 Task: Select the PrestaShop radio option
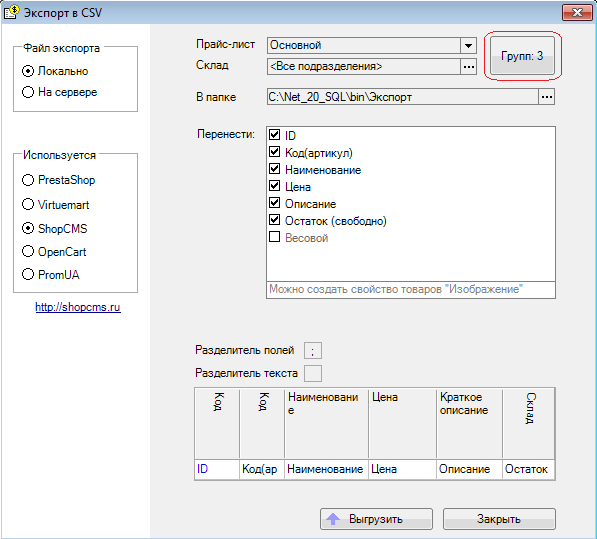pyautogui.click(x=28, y=180)
